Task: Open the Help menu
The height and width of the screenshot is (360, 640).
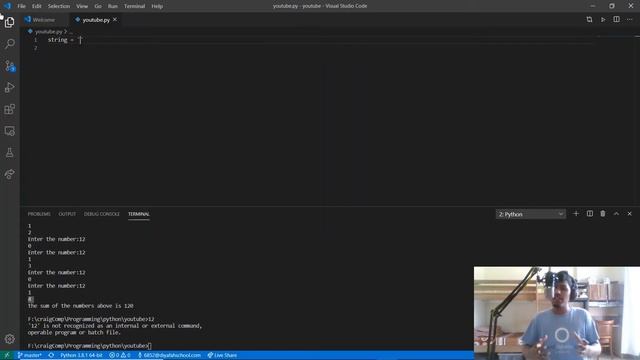Action: [157, 6]
